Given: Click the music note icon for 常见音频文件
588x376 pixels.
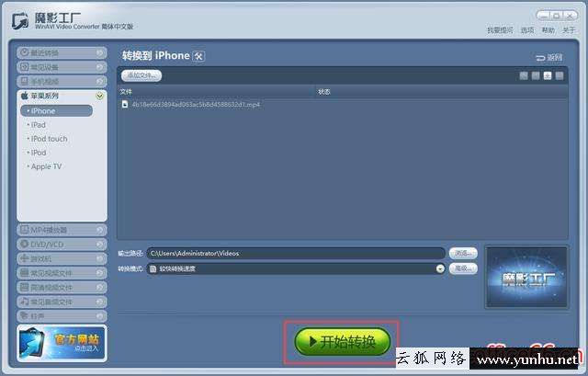Looking at the screenshot, I should coord(25,302).
